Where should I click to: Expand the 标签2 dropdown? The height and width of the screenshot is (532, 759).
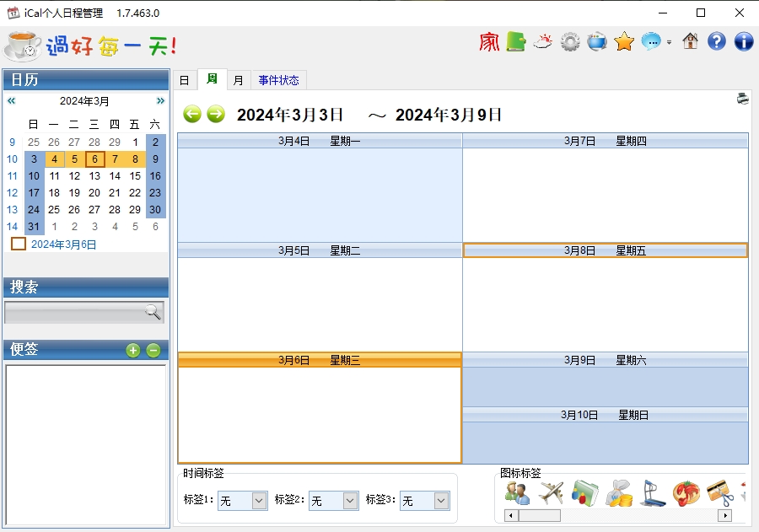click(350, 501)
